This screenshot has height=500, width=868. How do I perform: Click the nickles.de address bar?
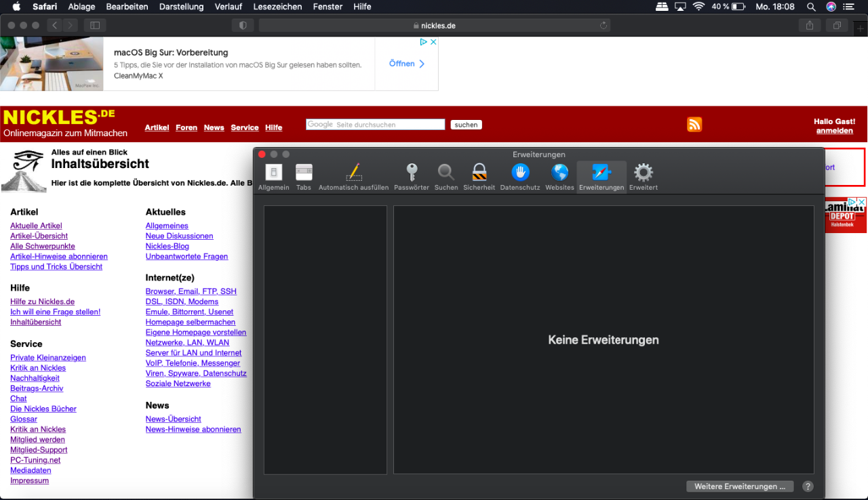(435, 25)
